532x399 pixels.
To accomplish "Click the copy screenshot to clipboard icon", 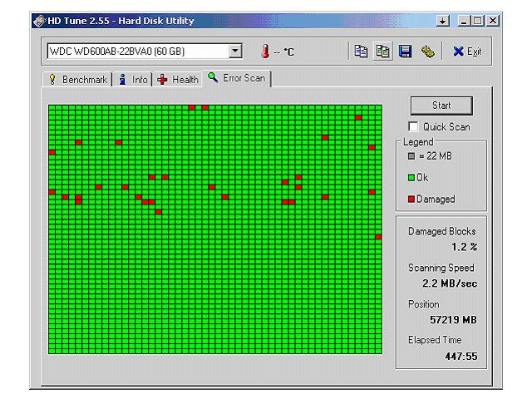I will tap(383, 52).
